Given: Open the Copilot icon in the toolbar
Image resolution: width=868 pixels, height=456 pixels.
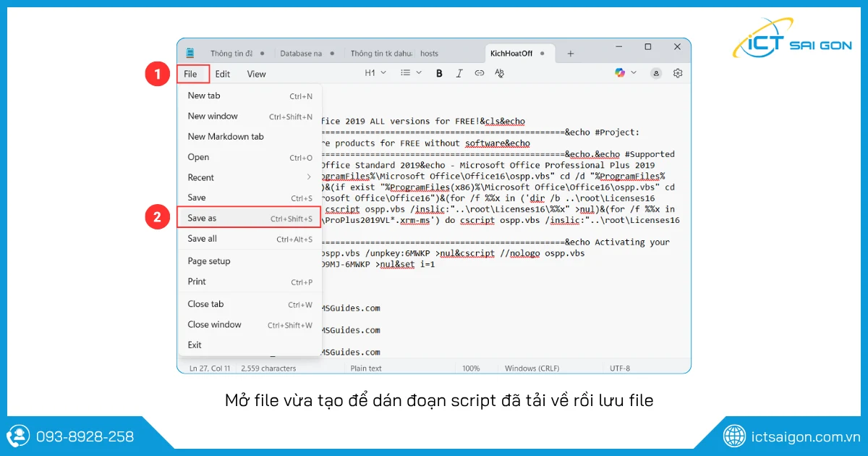Looking at the screenshot, I should (x=620, y=72).
